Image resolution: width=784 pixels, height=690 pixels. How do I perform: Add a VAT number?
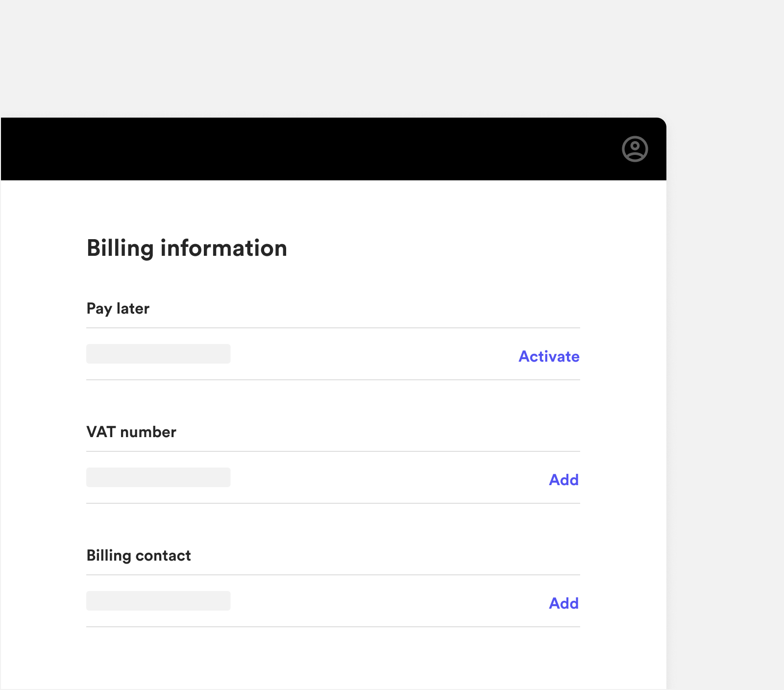(563, 480)
